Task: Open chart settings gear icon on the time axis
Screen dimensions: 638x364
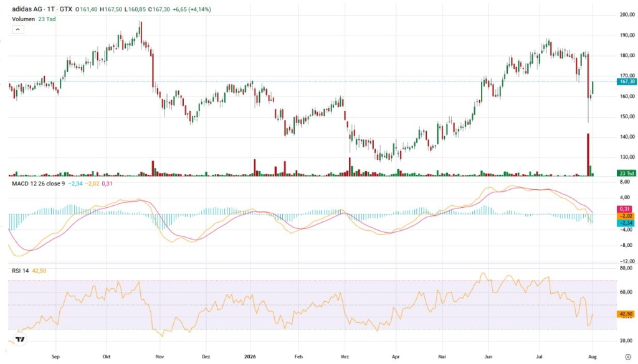Action: (628, 357)
